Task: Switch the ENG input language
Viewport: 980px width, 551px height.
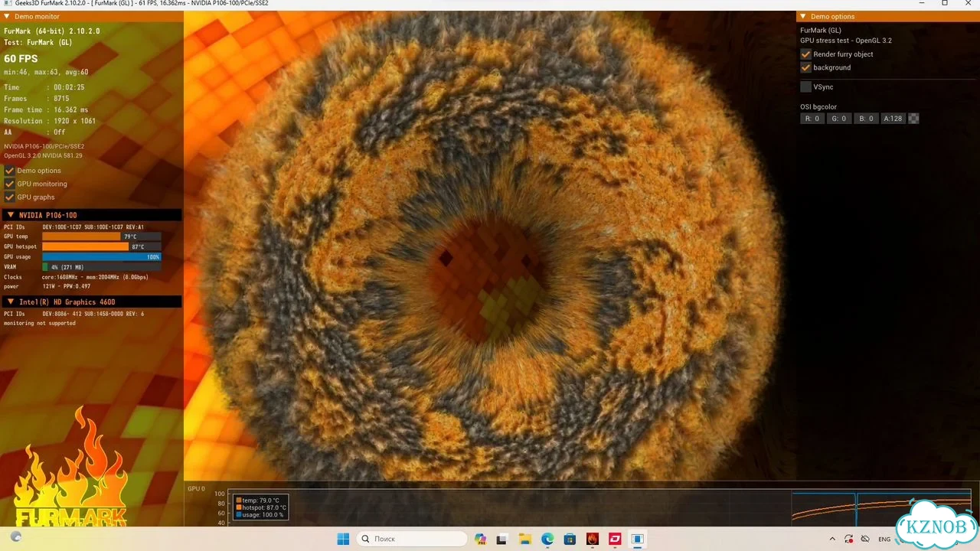Action: pos(884,540)
